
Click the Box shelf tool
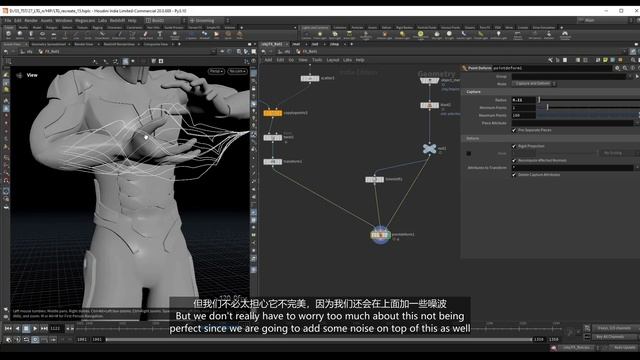[8, 35]
